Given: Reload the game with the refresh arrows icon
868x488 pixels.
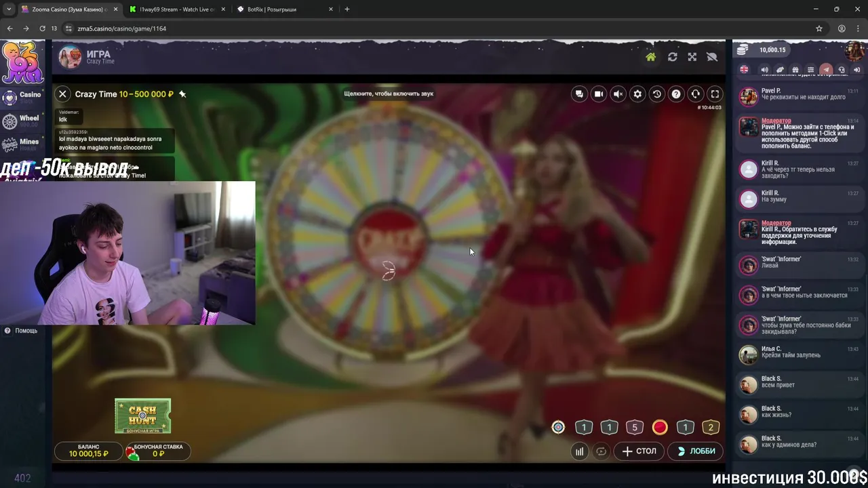Looking at the screenshot, I should pyautogui.click(x=672, y=57).
